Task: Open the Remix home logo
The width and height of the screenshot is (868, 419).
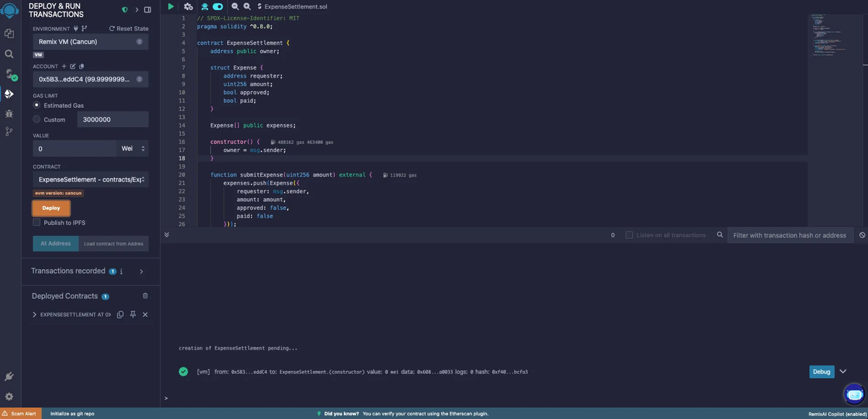Action: pyautogui.click(x=9, y=10)
